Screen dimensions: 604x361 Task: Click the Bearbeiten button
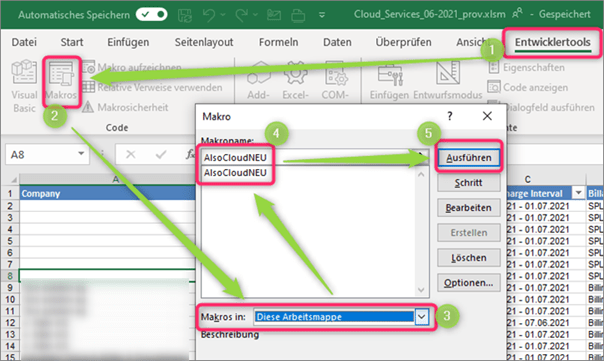click(468, 208)
